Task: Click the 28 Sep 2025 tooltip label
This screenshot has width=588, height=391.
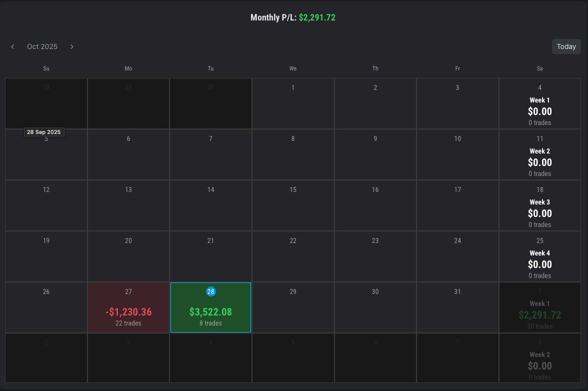Action: pyautogui.click(x=44, y=132)
